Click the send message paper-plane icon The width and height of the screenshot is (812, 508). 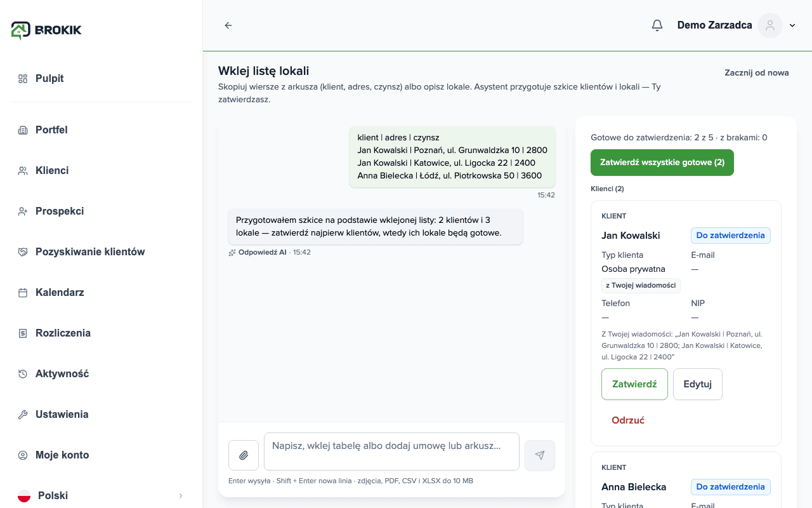coord(540,455)
